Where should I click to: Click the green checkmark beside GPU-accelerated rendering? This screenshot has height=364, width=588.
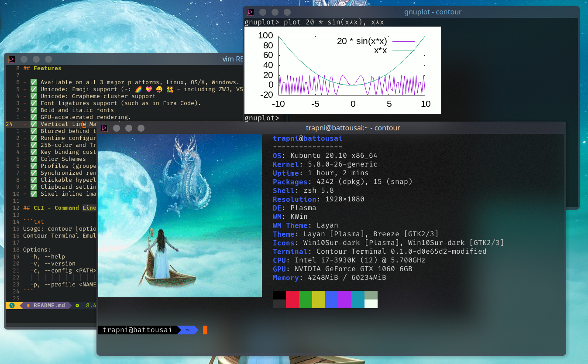click(34, 117)
